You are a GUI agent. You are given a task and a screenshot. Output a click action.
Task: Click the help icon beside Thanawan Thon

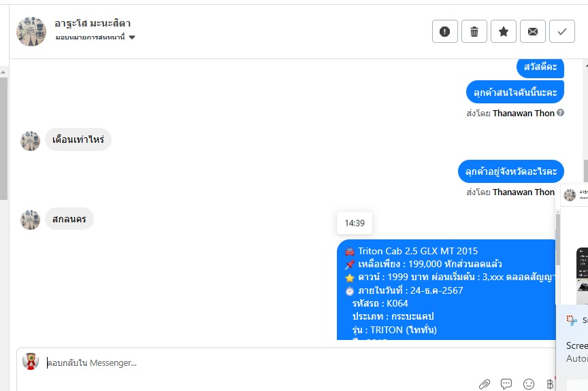coord(560,113)
